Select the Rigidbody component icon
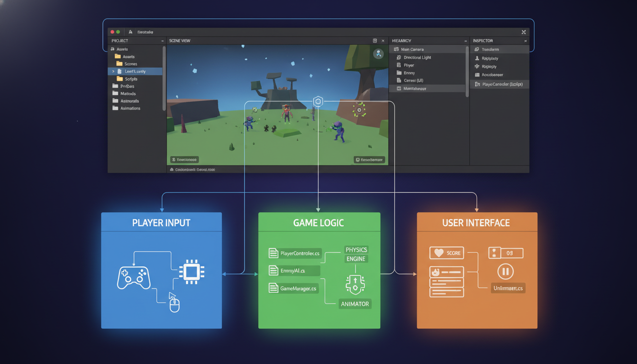Viewport: 637px width, 364px height. (x=477, y=66)
